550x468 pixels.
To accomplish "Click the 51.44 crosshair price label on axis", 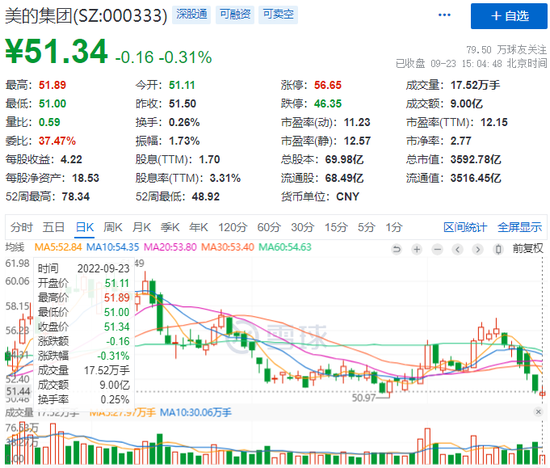I will coord(18,391).
